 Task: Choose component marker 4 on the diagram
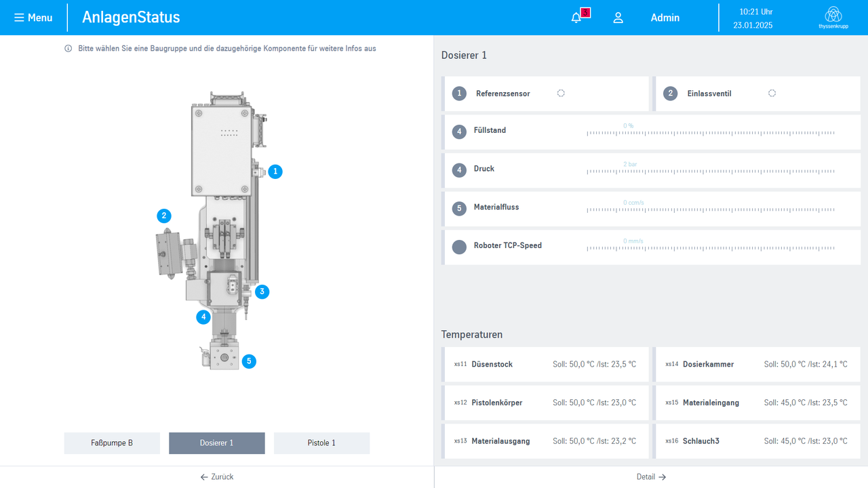tap(203, 317)
